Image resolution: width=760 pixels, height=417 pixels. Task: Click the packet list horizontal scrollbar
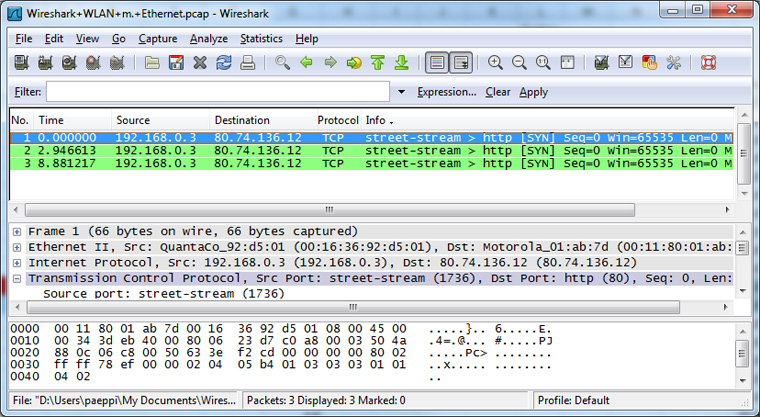click(330, 210)
